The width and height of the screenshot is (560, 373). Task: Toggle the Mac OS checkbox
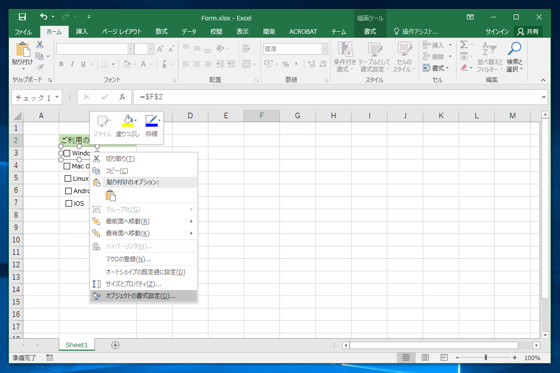click(67, 166)
